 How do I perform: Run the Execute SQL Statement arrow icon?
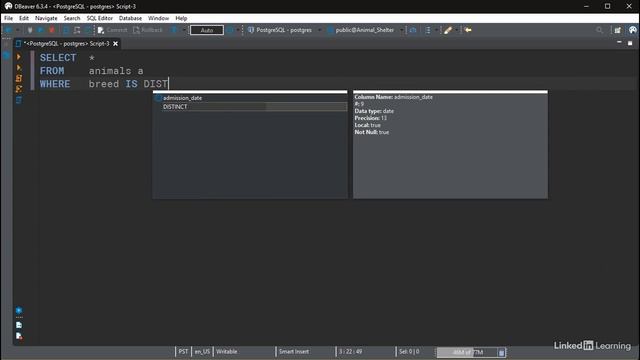coord(19,57)
